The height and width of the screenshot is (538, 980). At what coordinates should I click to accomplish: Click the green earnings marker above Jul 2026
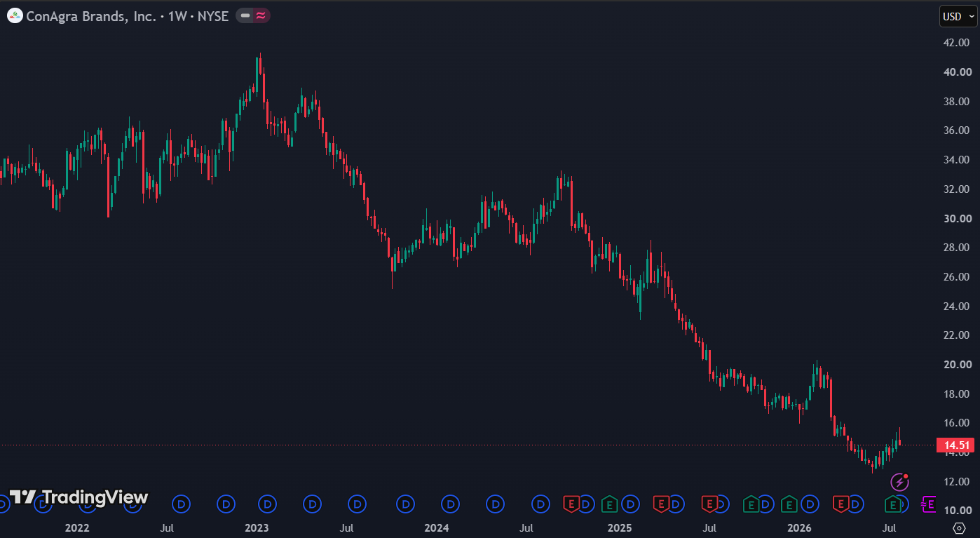[x=893, y=503]
